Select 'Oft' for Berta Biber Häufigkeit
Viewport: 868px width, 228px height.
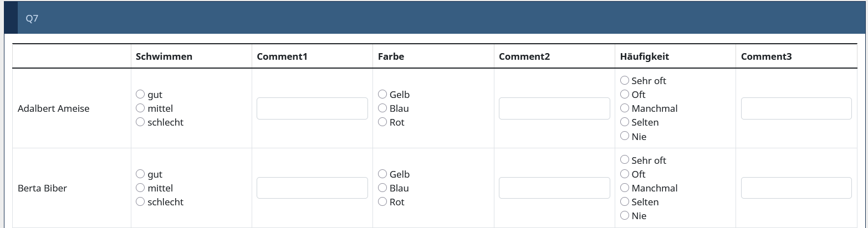tap(625, 174)
